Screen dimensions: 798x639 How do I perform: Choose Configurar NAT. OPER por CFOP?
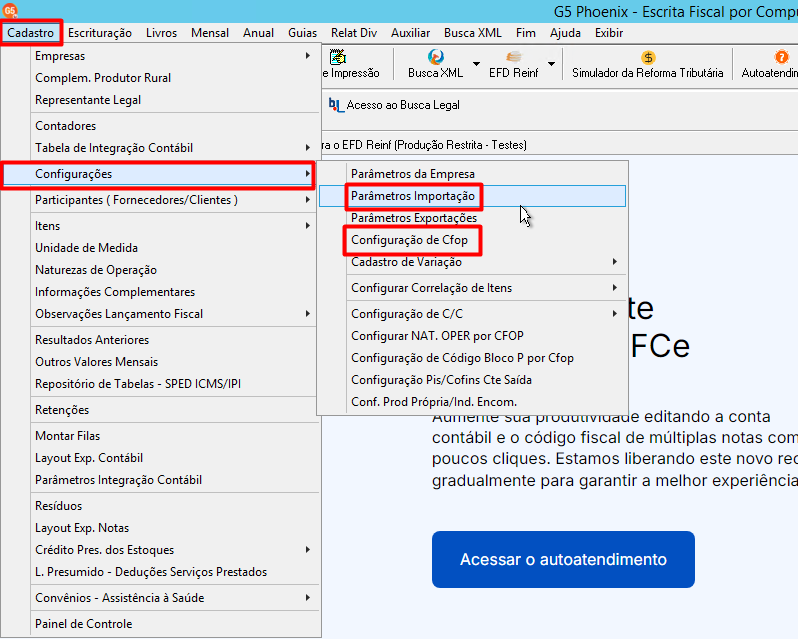472,336
